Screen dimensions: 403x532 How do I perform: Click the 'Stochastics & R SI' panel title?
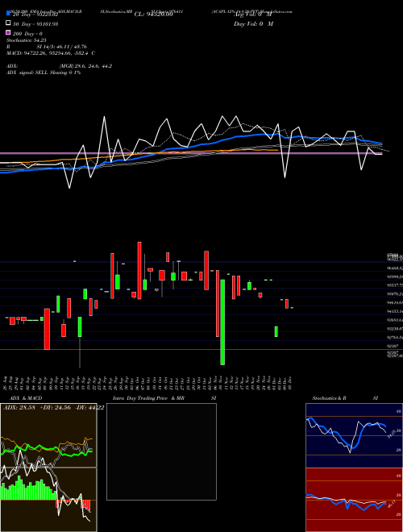click(345, 398)
